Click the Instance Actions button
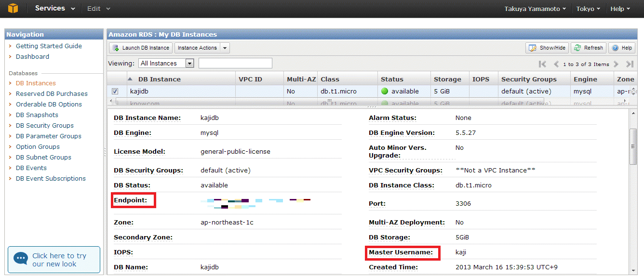Screen dimensions: 644x277 tap(197, 48)
